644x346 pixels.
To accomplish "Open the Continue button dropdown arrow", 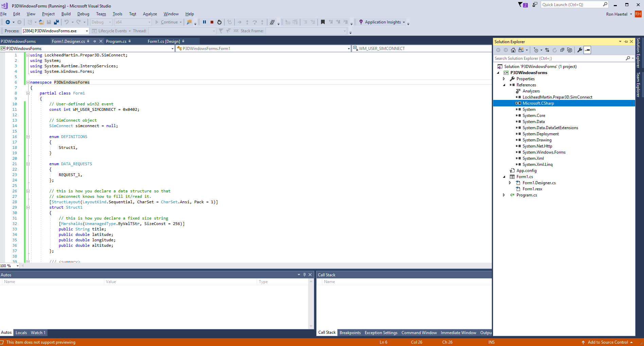I will point(181,22).
